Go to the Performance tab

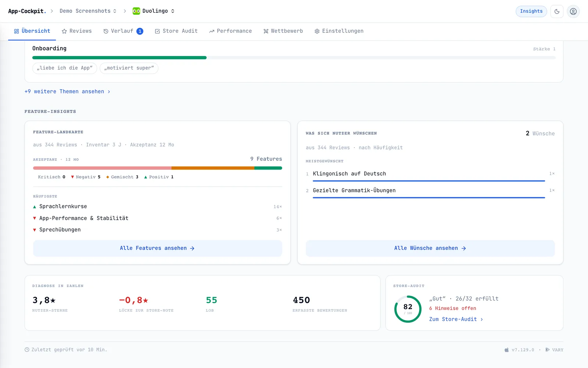pyautogui.click(x=230, y=31)
